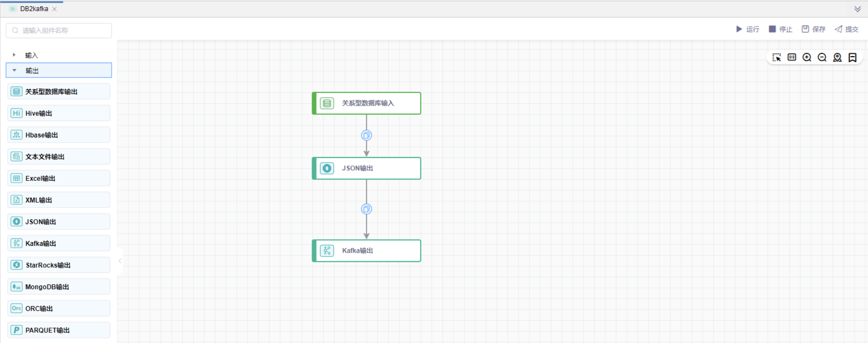The width and height of the screenshot is (868, 343).
Task: Click the canvas locate position icon
Action: (837, 57)
